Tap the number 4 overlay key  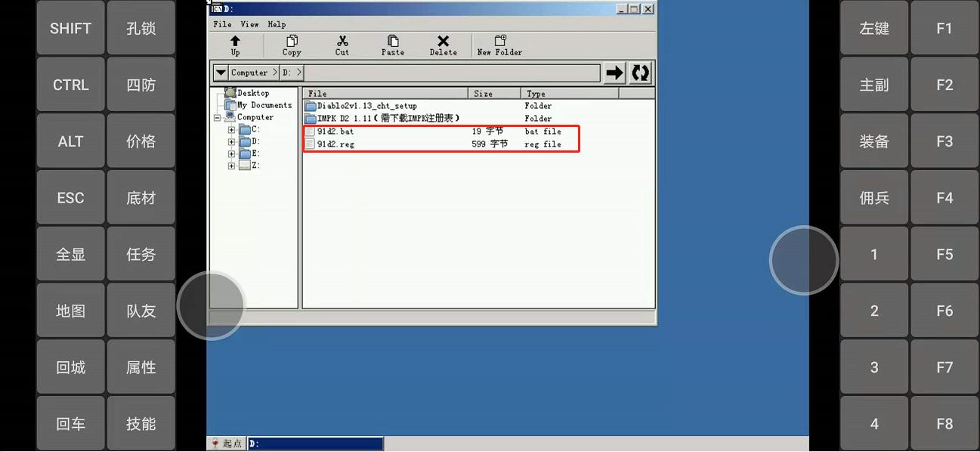point(874,424)
